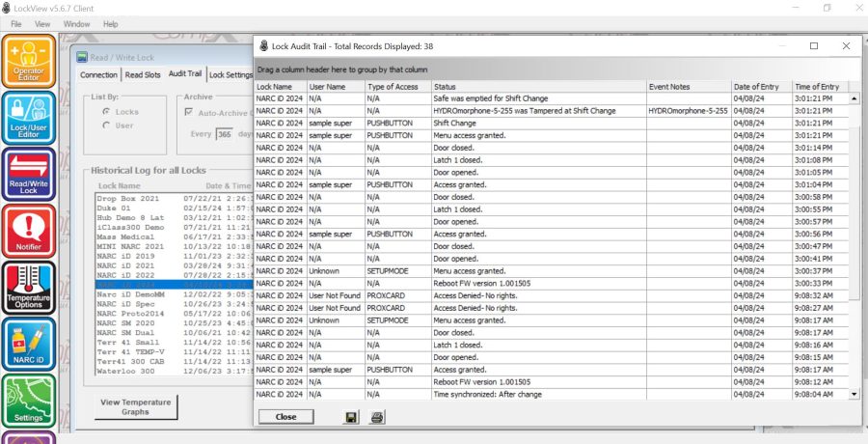Select Drop Box 2021 in the lock list

174,198
